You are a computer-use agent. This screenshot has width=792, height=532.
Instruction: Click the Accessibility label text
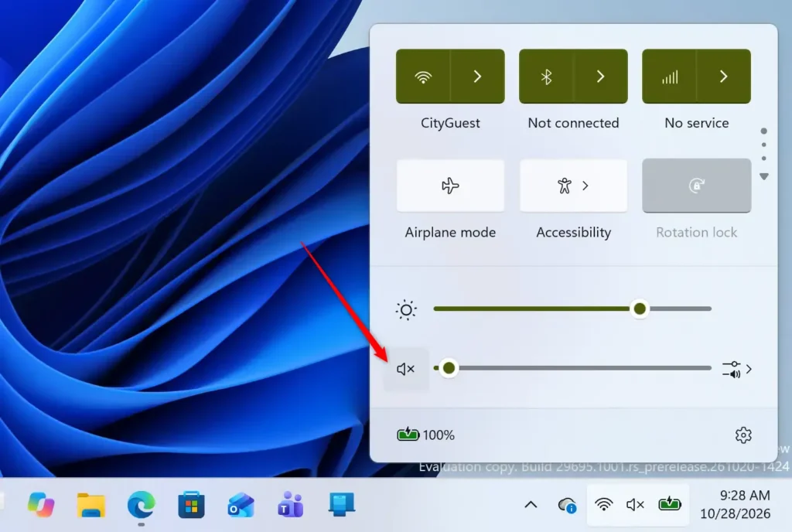click(x=573, y=232)
